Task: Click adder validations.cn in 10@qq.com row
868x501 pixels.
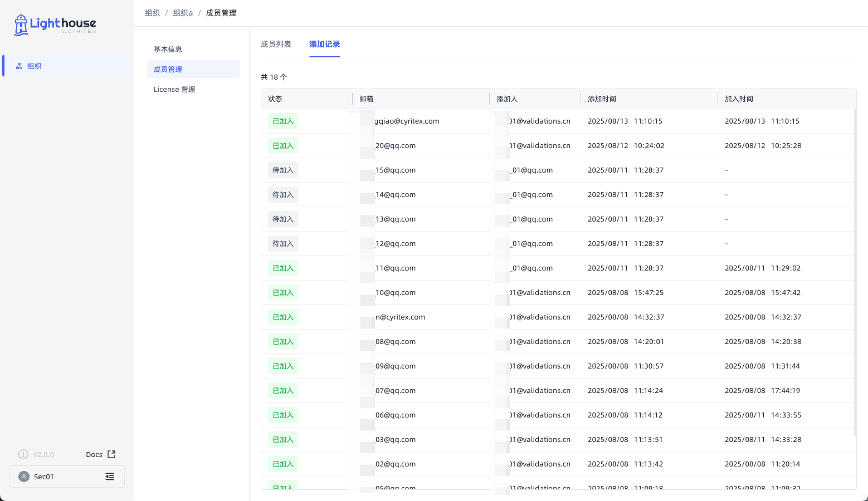Action: click(x=540, y=292)
